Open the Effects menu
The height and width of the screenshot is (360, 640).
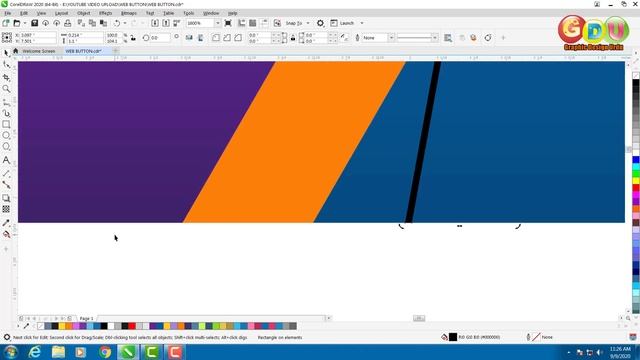pos(105,13)
